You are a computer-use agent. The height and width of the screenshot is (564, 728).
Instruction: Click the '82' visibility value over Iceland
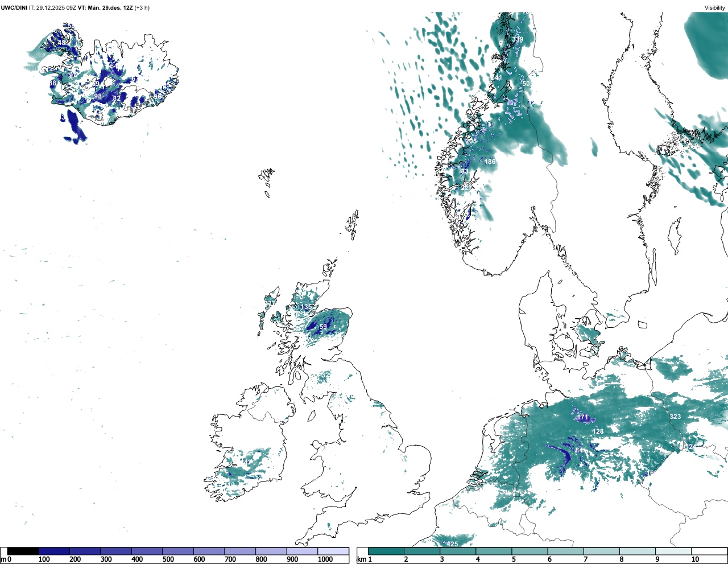[117, 98]
